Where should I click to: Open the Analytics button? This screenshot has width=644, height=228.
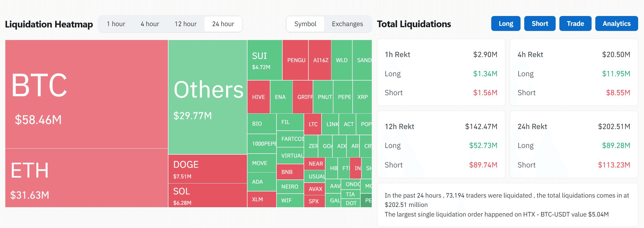(617, 23)
